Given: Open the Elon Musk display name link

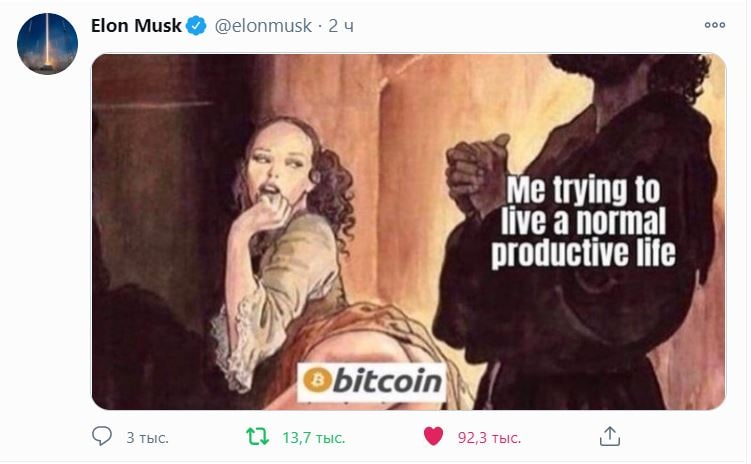Looking at the screenshot, I should tap(136, 25).
